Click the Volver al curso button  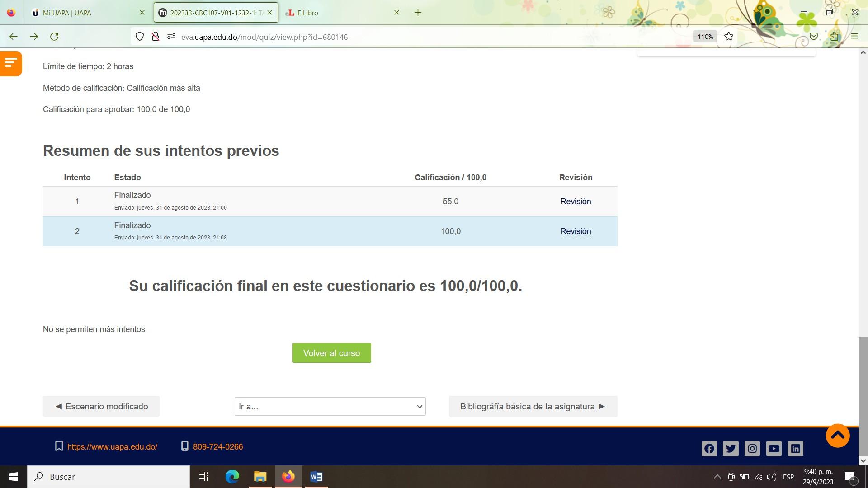[331, 353]
